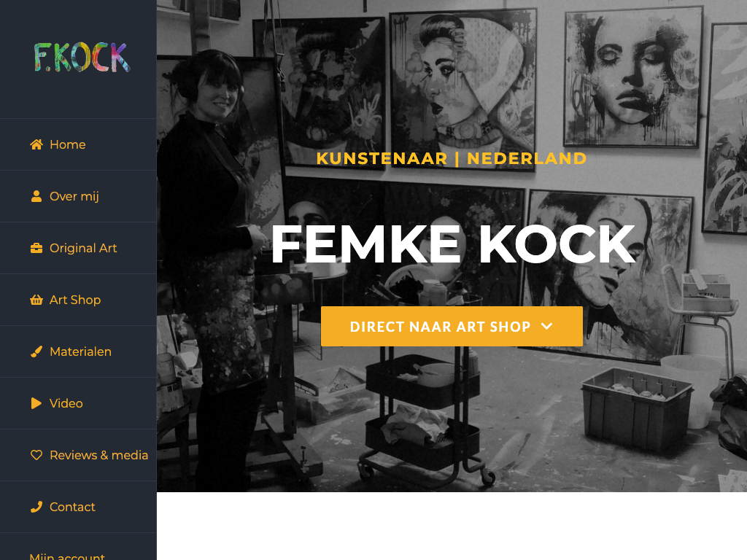Click the Direct naar Art Shop button
Screen dimensions: 747x560
pos(452,326)
